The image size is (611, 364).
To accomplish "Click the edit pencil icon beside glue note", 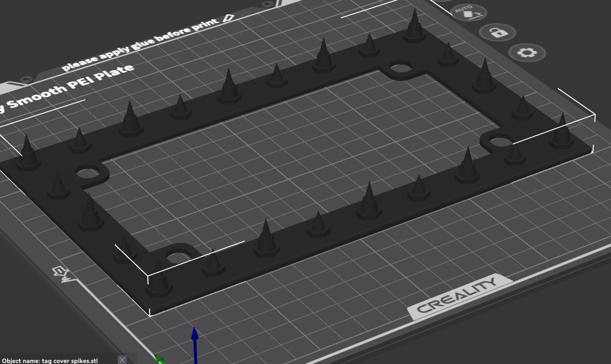I will pyautogui.click(x=228, y=18).
